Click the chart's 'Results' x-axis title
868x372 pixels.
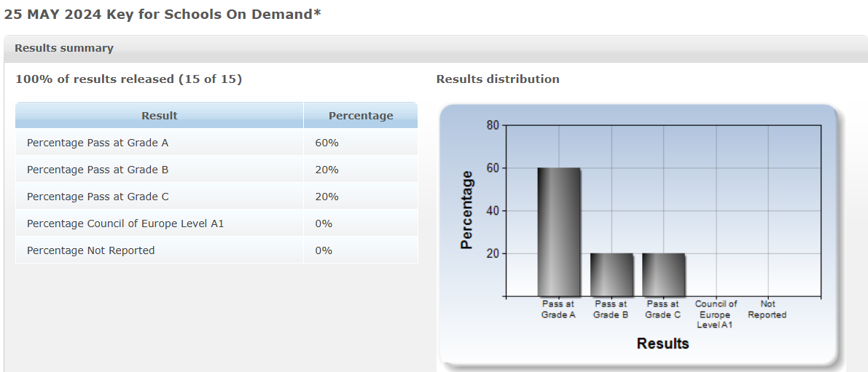click(x=662, y=344)
